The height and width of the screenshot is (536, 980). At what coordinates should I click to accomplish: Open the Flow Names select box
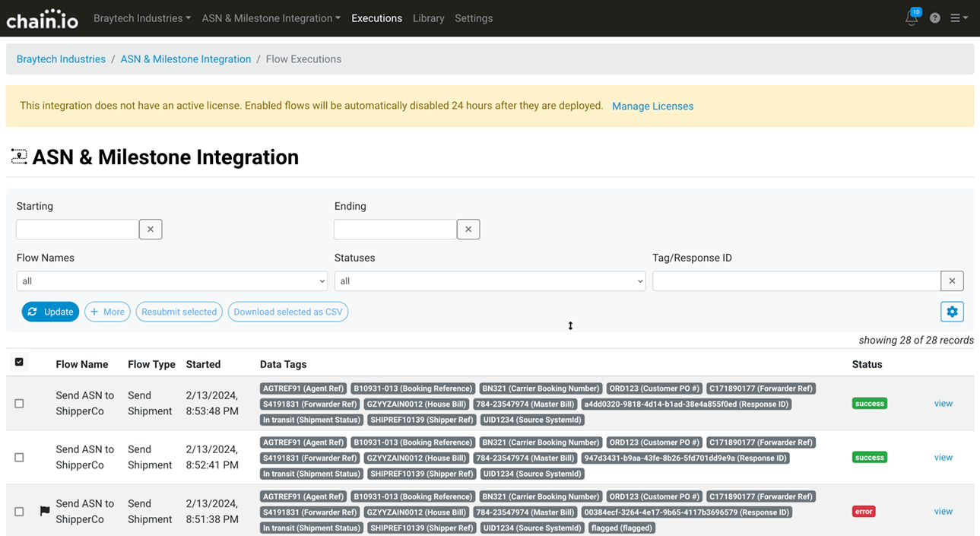coord(172,281)
